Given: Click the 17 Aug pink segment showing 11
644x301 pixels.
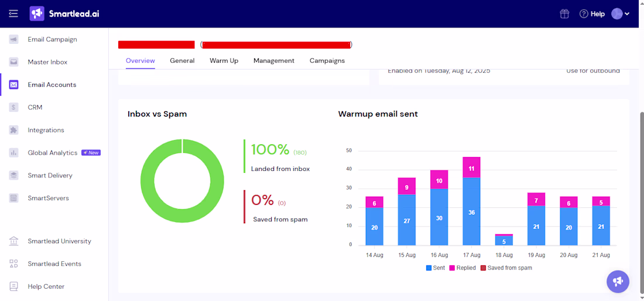Looking at the screenshot, I should click(471, 167).
